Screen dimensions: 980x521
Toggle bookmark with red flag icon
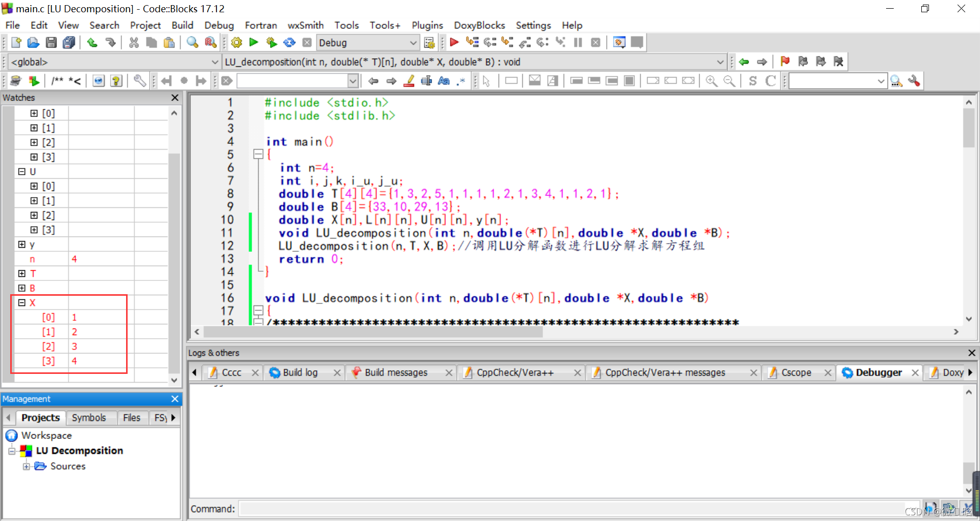785,62
